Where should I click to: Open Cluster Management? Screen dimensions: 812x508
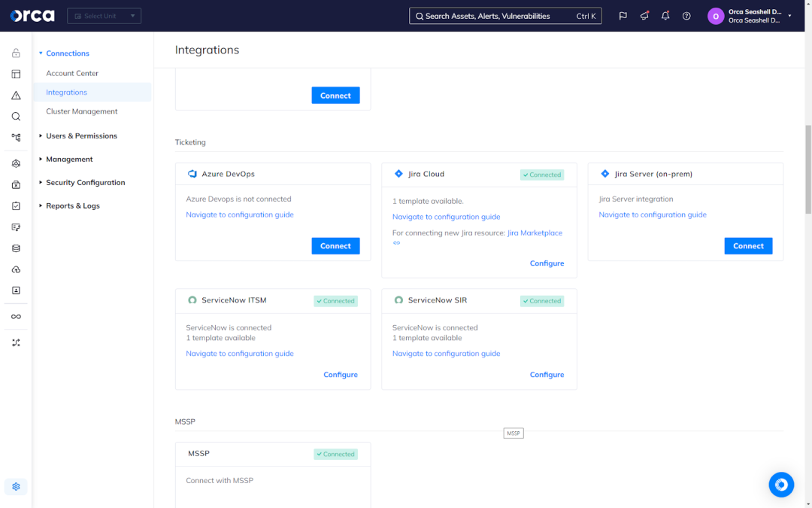[x=82, y=111]
